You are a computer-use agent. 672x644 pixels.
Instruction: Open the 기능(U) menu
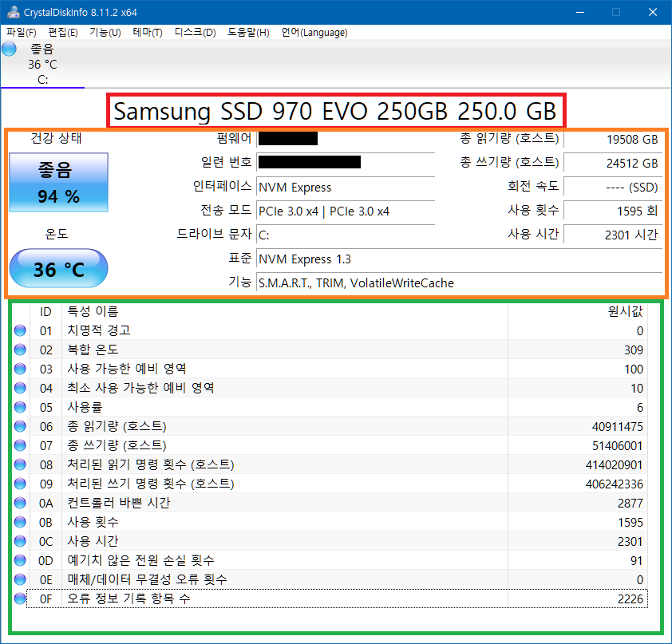tap(105, 33)
